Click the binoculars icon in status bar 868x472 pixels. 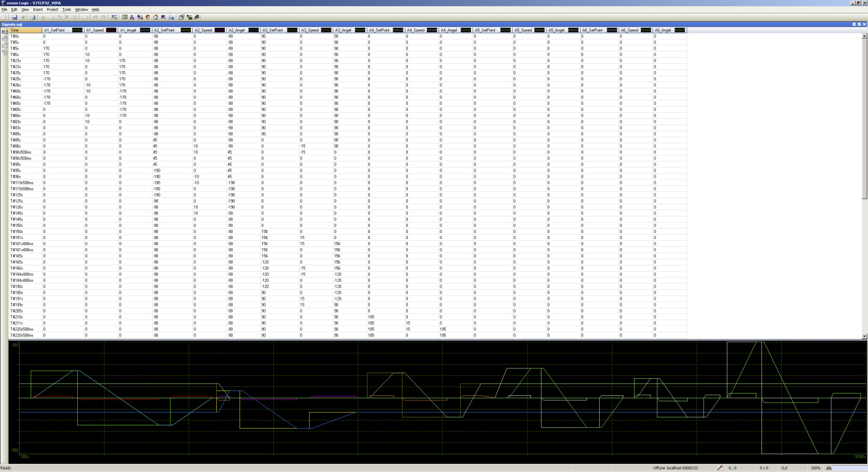(828, 468)
